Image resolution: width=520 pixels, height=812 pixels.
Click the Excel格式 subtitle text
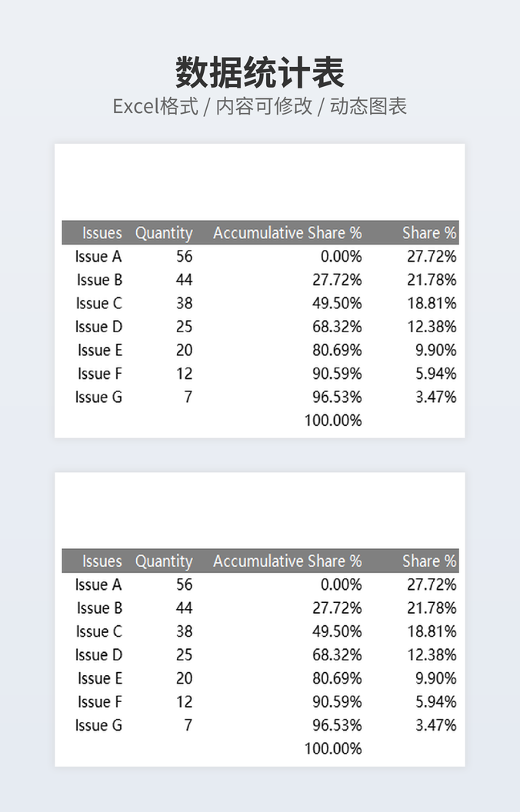pyautogui.click(x=155, y=106)
